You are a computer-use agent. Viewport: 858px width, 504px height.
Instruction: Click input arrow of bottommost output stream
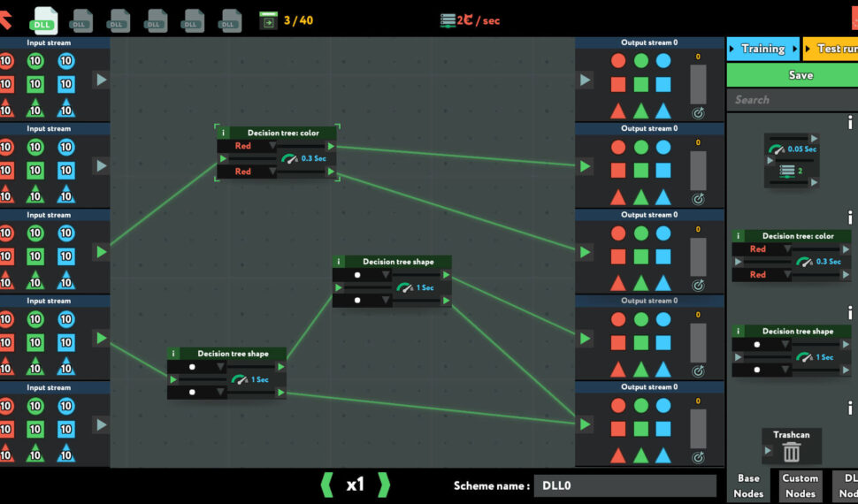[x=585, y=424]
